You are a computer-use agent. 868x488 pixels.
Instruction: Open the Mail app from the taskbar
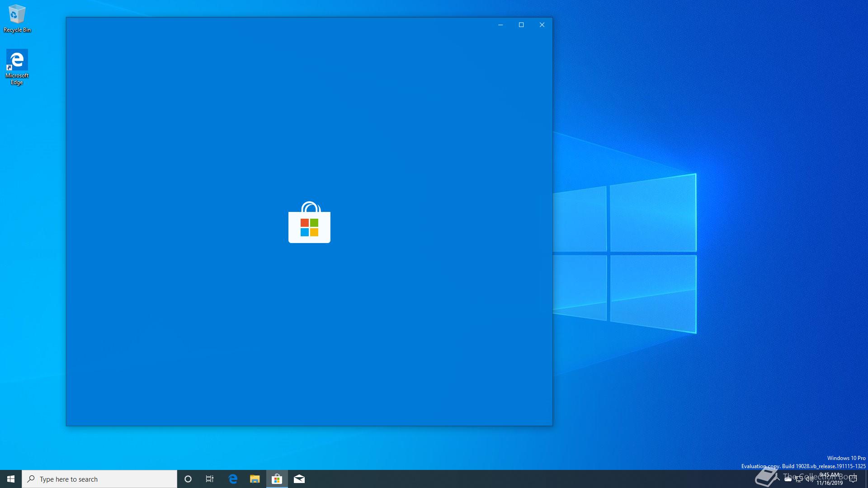point(299,479)
